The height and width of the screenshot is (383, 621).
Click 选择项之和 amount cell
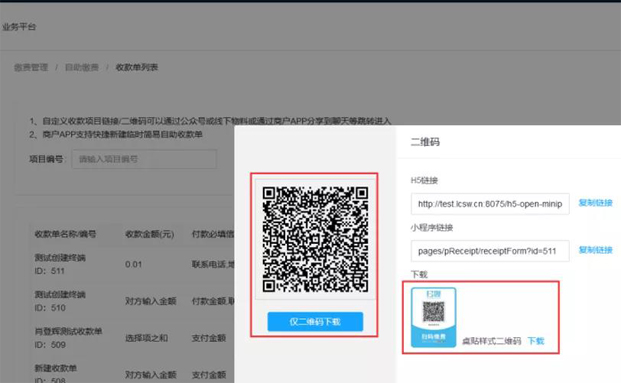147,338
